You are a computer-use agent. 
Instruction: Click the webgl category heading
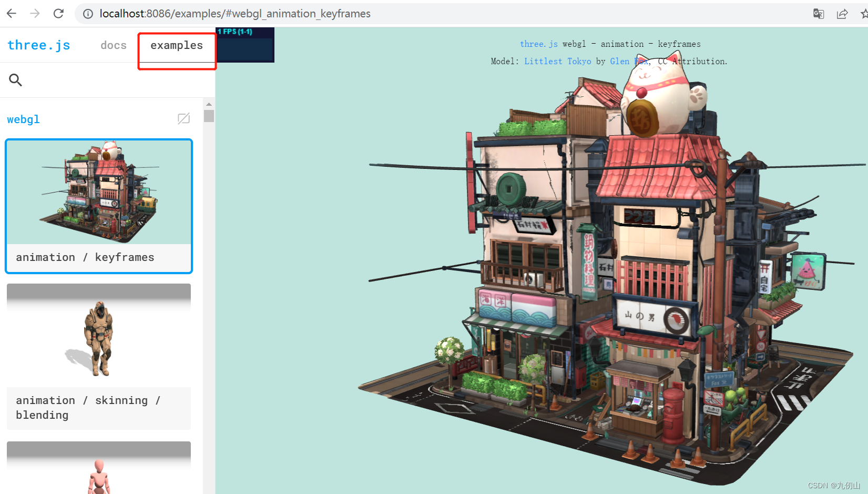pos(23,119)
